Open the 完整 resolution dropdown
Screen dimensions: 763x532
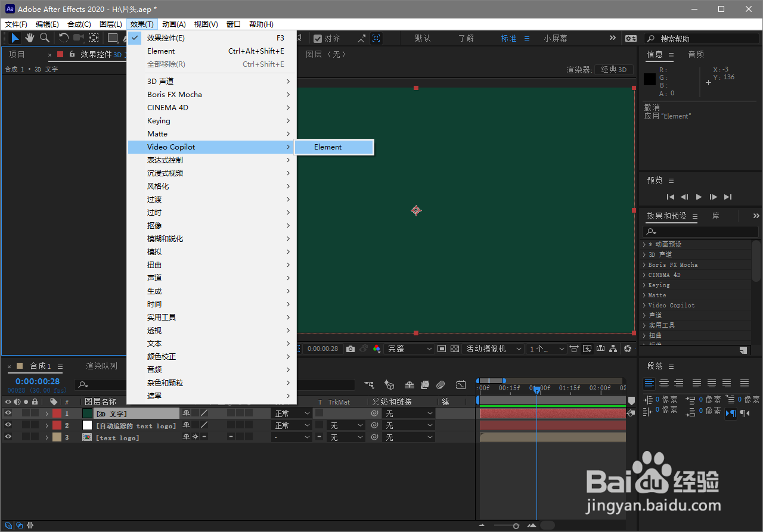410,349
